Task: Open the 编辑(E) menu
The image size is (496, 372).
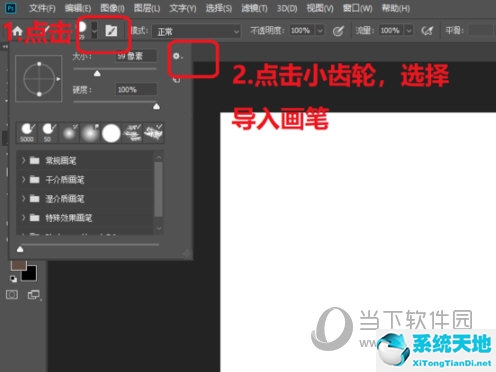Action: coord(78,8)
